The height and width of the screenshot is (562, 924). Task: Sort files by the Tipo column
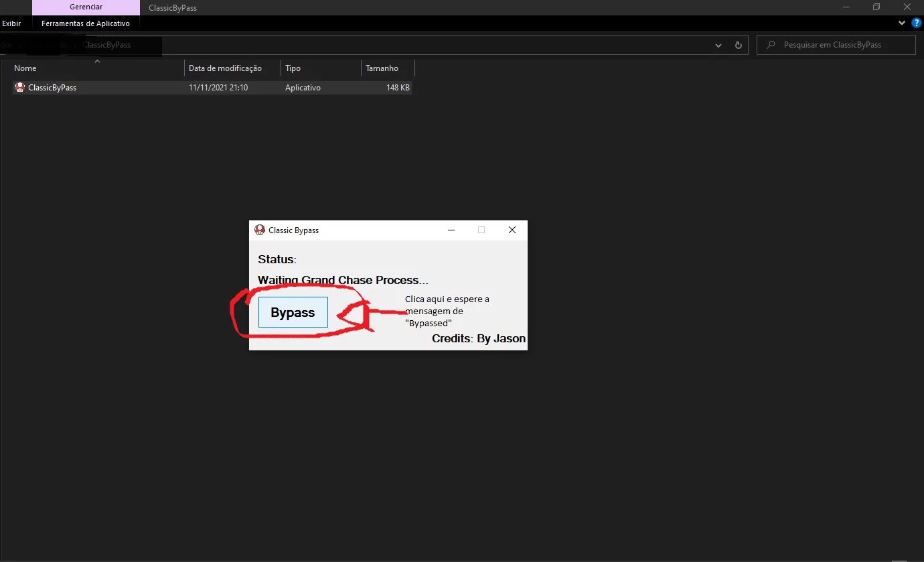point(293,68)
